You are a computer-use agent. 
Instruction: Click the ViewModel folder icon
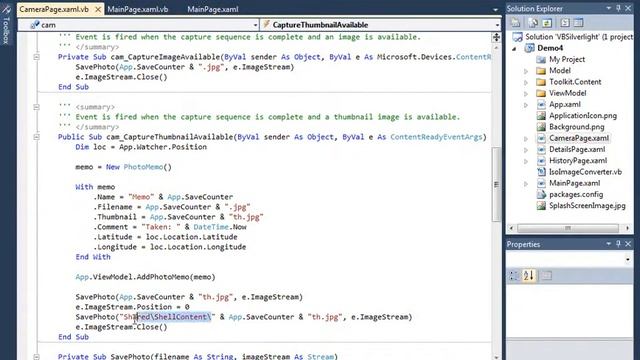[541, 93]
